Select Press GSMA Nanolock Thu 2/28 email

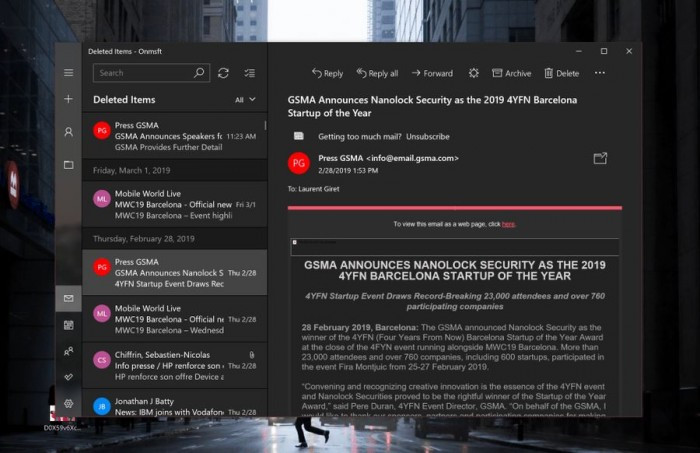point(175,272)
